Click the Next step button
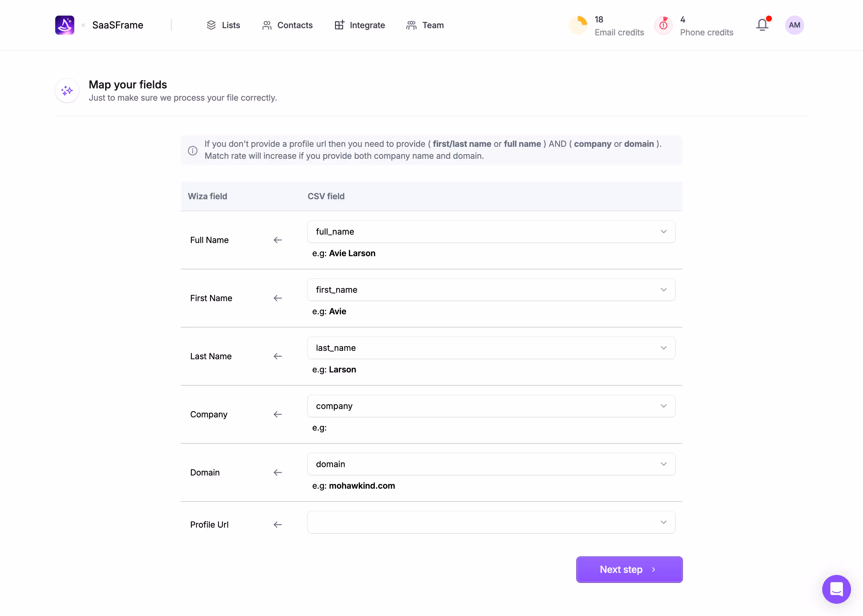The image size is (863, 616). point(629,569)
